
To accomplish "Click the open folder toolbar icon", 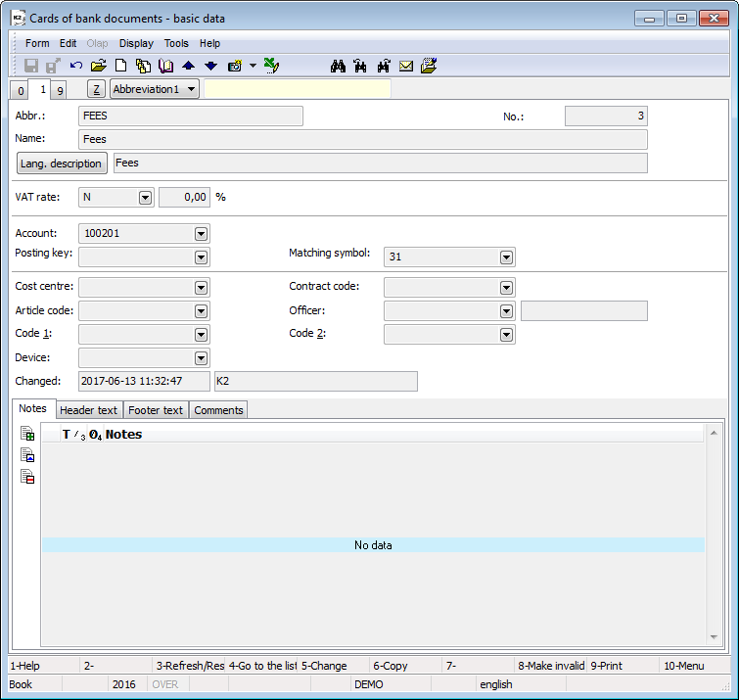I will coord(98,66).
